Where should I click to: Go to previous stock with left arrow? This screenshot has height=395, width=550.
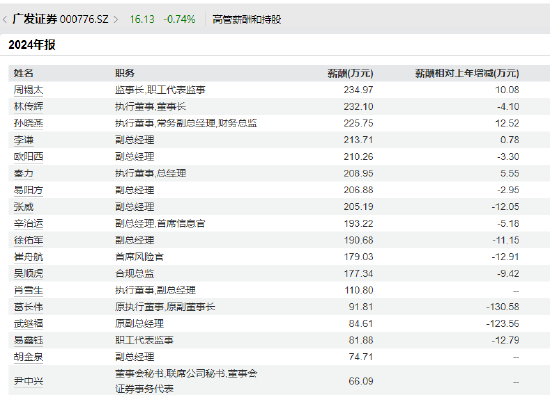(5, 19)
